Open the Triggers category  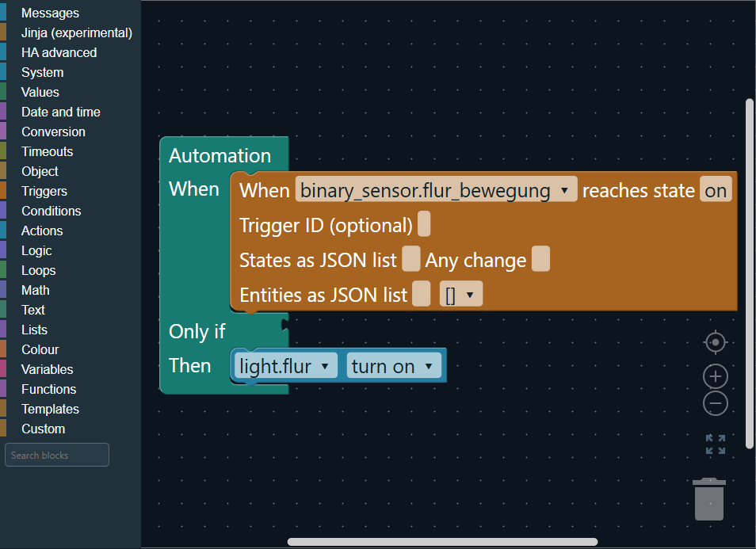pos(71,191)
